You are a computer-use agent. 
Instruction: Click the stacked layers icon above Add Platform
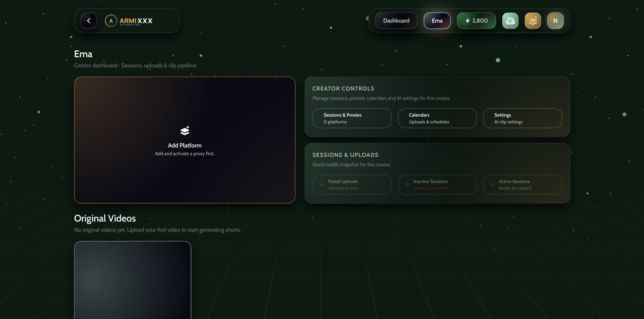tap(185, 130)
